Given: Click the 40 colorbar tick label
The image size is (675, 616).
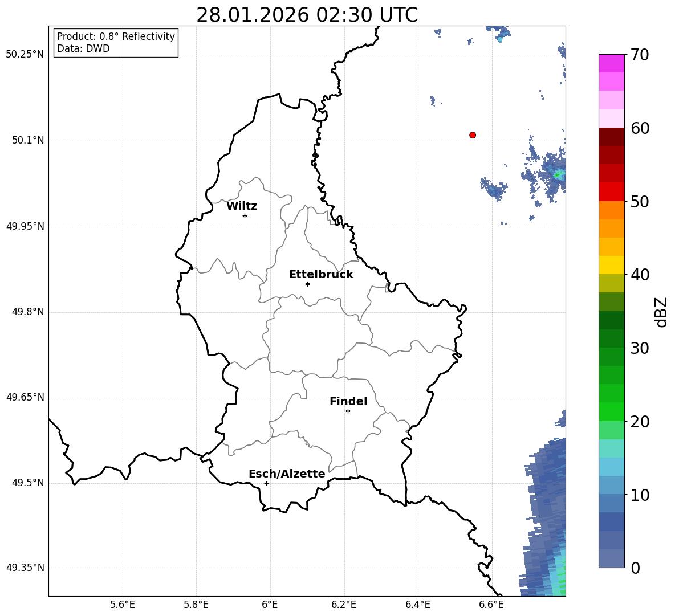Looking at the screenshot, I should coord(640,275).
